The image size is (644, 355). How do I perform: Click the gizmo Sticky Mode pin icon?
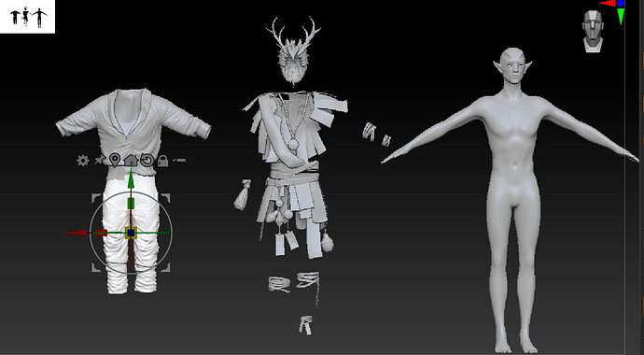click(99, 161)
